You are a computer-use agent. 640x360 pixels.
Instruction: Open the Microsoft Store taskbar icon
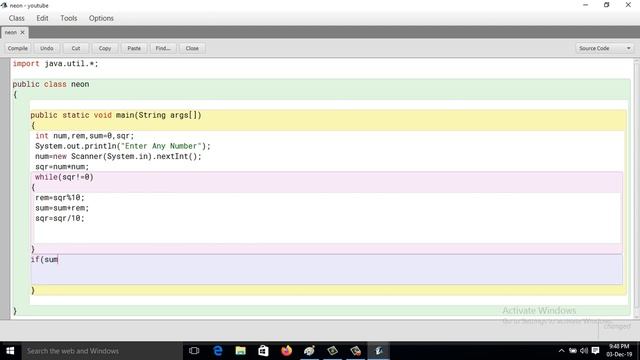click(263, 351)
